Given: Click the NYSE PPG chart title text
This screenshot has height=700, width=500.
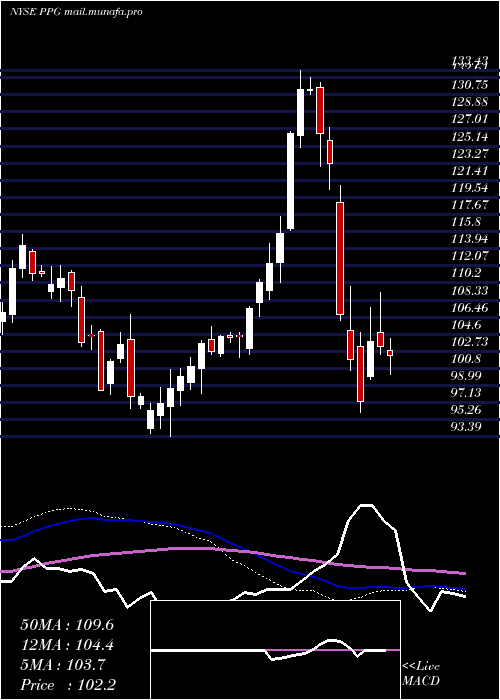Looking at the screenshot, I should [75, 12].
